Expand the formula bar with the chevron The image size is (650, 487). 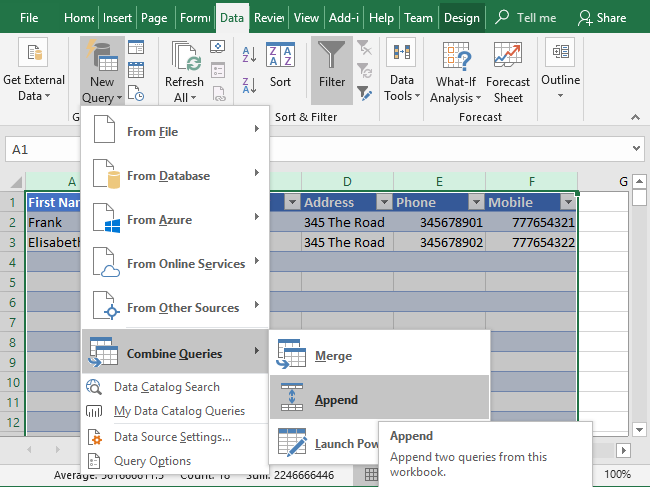(x=636, y=148)
